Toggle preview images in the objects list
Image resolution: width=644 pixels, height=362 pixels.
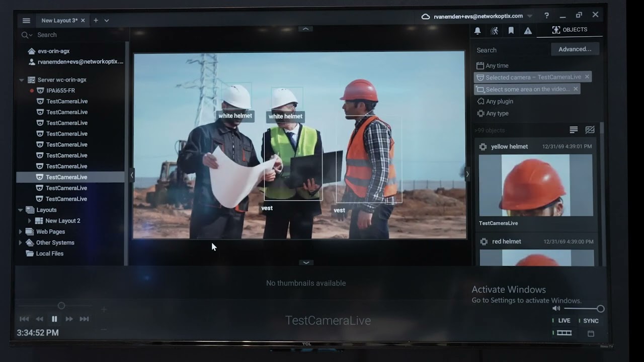coord(590,130)
